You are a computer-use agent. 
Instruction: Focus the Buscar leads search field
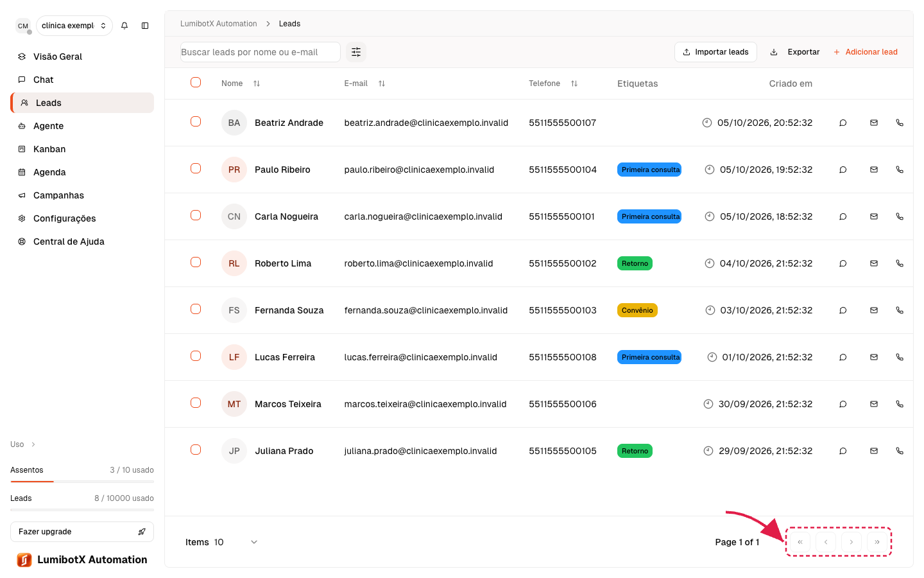[261, 52]
